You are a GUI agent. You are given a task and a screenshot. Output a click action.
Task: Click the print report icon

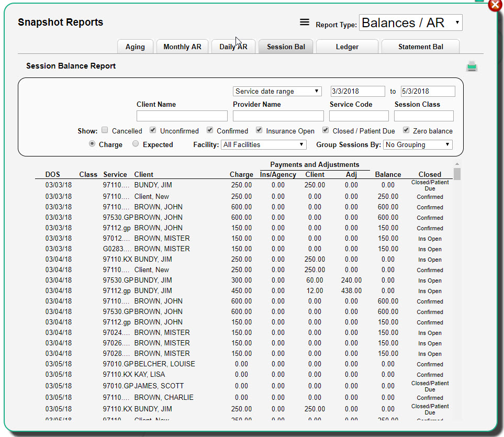click(x=471, y=65)
